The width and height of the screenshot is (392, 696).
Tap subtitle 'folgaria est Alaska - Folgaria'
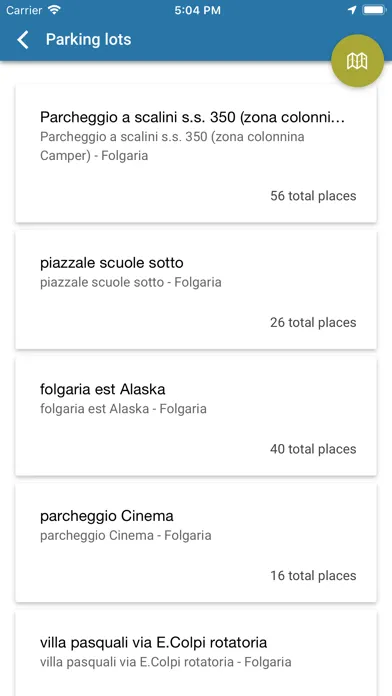[x=123, y=408]
